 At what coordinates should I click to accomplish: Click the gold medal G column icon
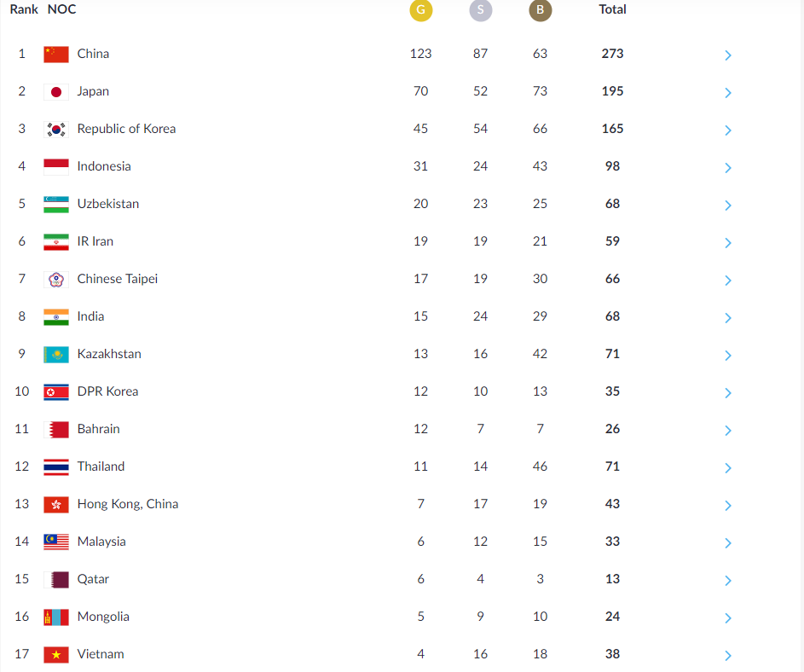click(420, 10)
